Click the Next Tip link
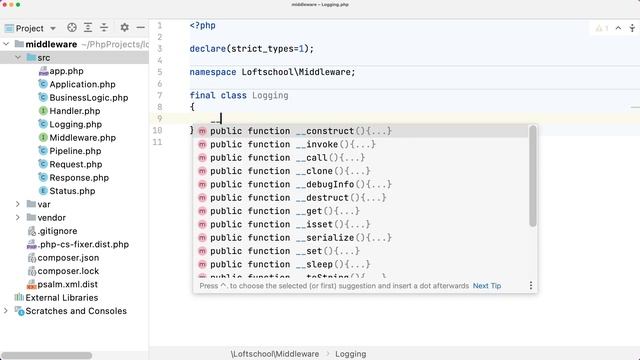 click(487, 286)
